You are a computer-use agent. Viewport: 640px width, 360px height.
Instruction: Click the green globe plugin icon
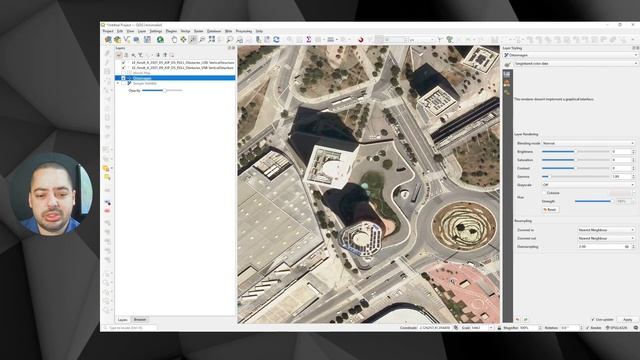(x=160, y=40)
